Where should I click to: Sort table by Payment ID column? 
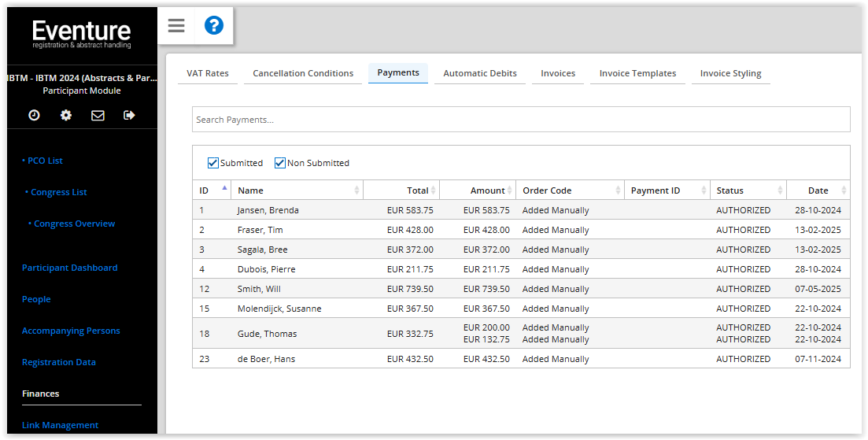click(x=667, y=190)
